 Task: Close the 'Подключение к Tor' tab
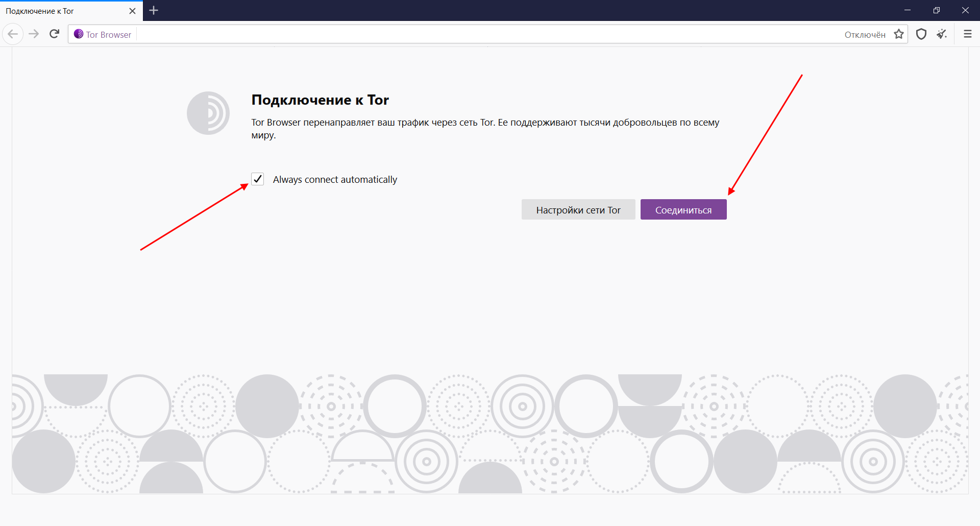[x=132, y=11]
